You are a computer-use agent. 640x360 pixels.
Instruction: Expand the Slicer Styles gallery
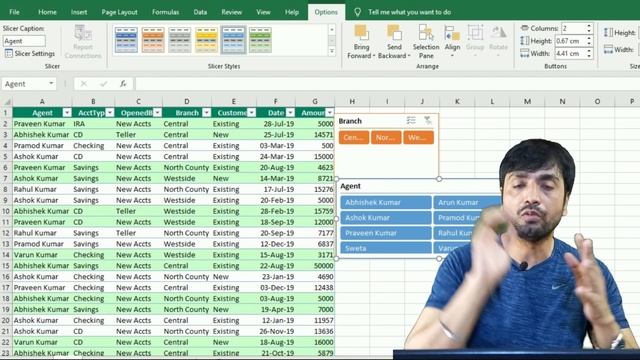tap(331, 51)
